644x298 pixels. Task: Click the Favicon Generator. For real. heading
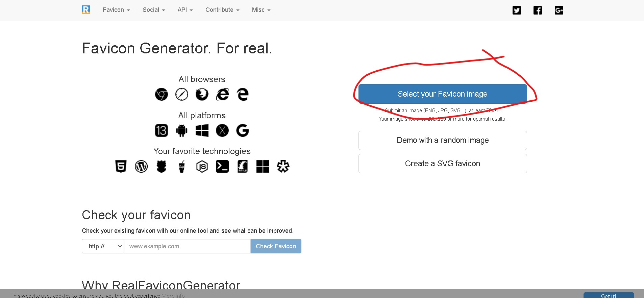(177, 48)
